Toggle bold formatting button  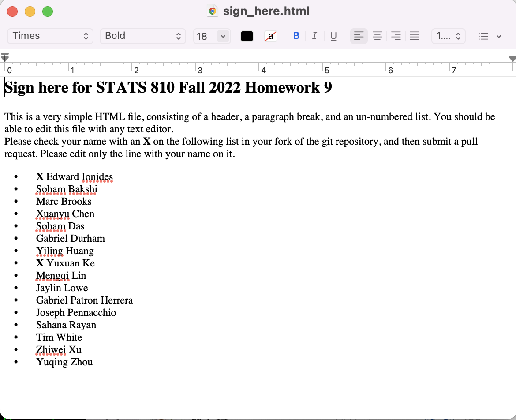tap(296, 36)
